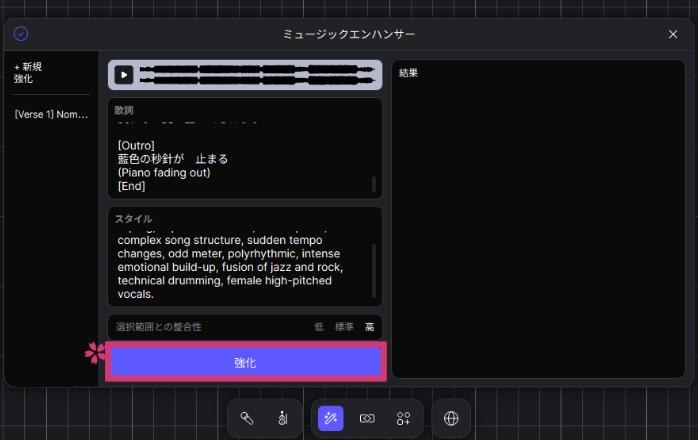
Task: Click the circular checkmark icon at top-left
Action: coord(21,34)
